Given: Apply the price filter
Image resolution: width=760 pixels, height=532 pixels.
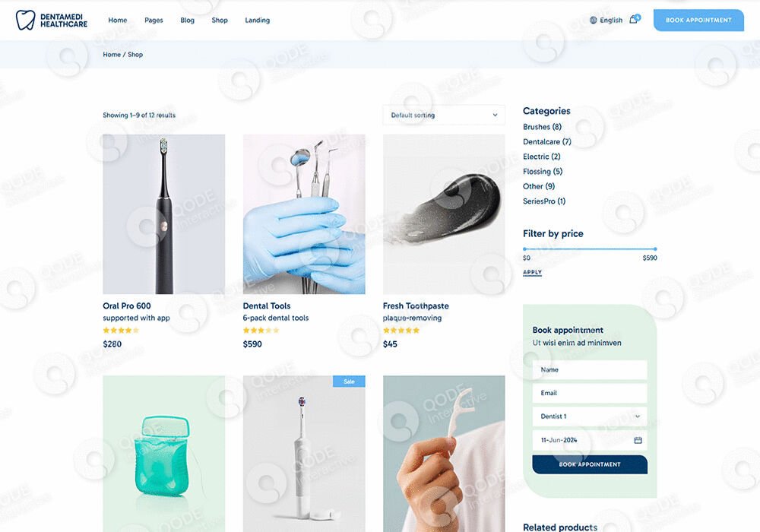Looking at the screenshot, I should (x=532, y=272).
